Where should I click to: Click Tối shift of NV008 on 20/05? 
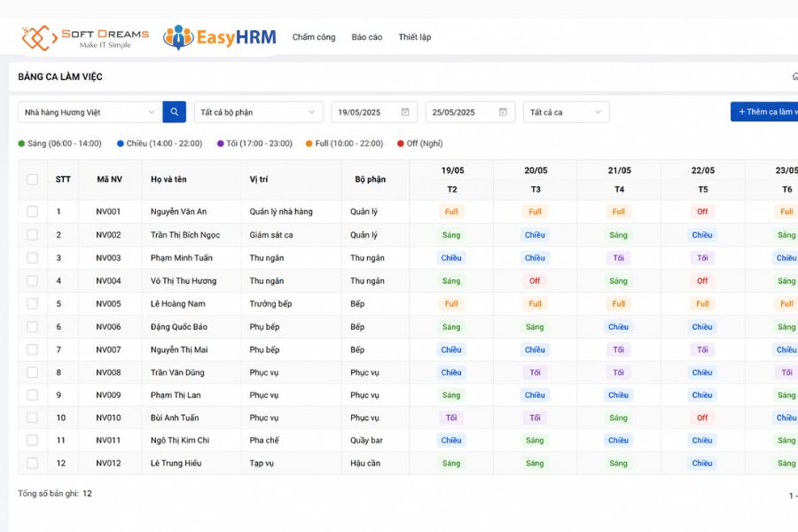coord(535,372)
